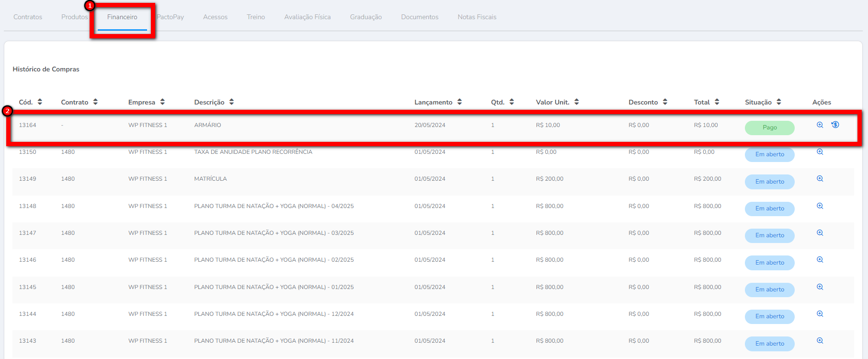
Task: Switch to the Contratos tab
Action: (28, 17)
